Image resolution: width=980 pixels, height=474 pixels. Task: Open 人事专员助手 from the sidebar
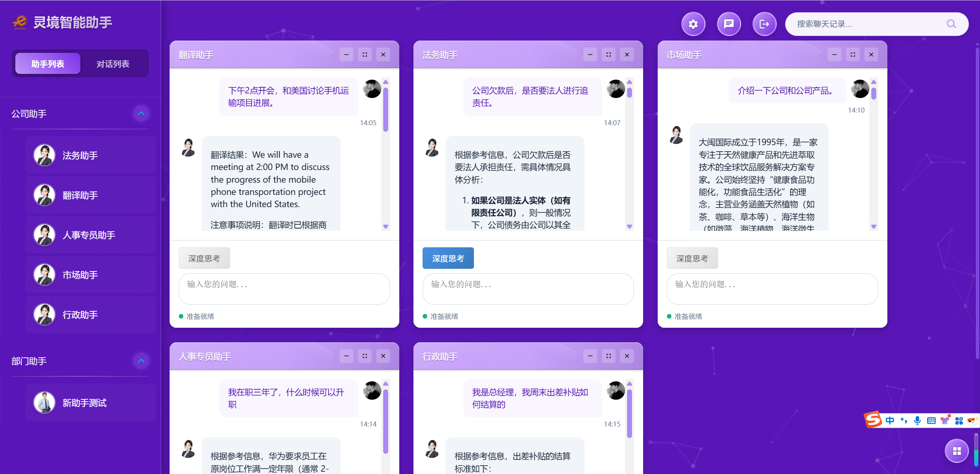[89, 235]
